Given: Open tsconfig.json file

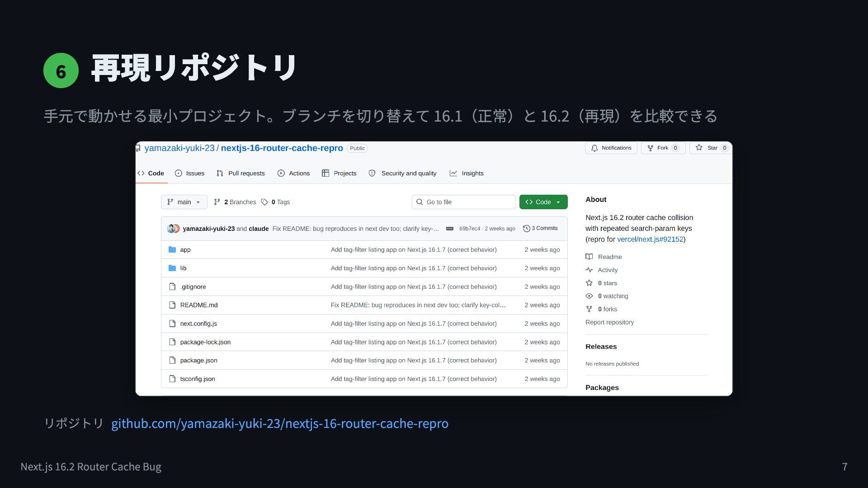Looking at the screenshot, I should point(198,379).
